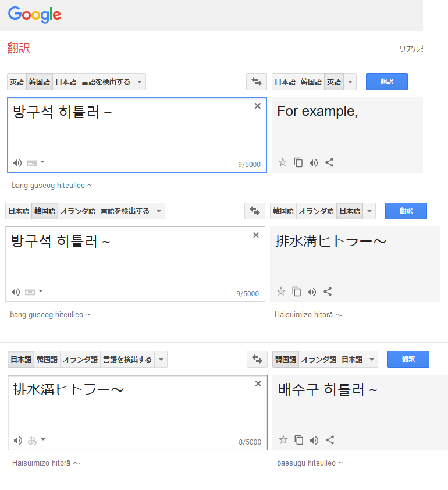Image resolution: width=448 pixels, height=490 pixels.
Task: Swap languages in the top translation panel
Action: click(x=256, y=82)
